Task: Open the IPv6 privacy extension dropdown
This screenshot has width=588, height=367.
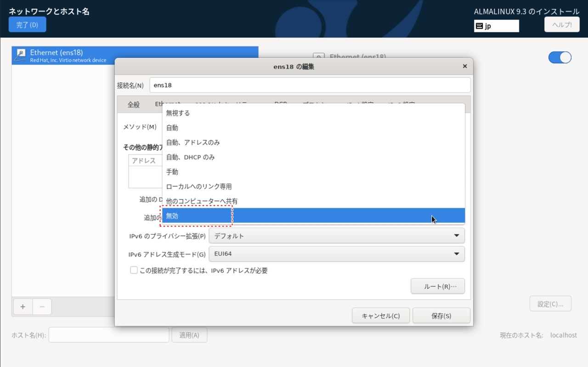Action: coord(336,236)
